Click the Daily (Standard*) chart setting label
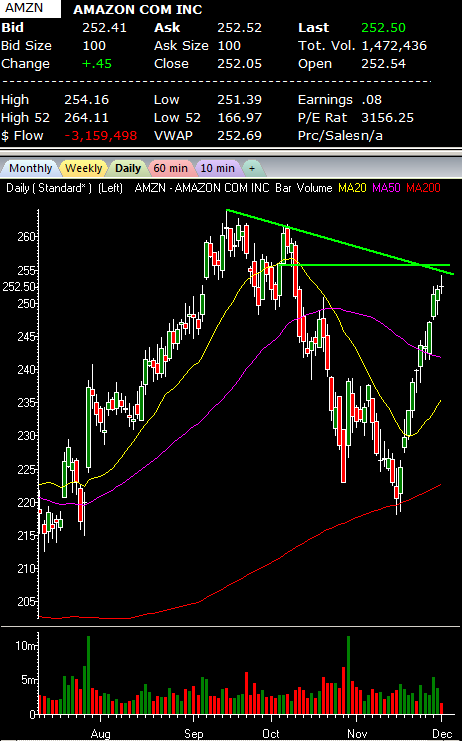The image size is (462, 741). point(49,188)
